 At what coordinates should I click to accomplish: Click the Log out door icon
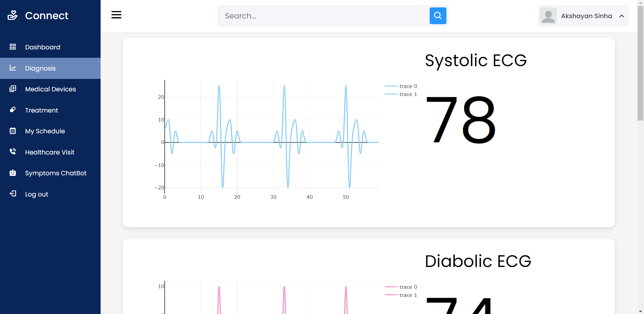13,194
